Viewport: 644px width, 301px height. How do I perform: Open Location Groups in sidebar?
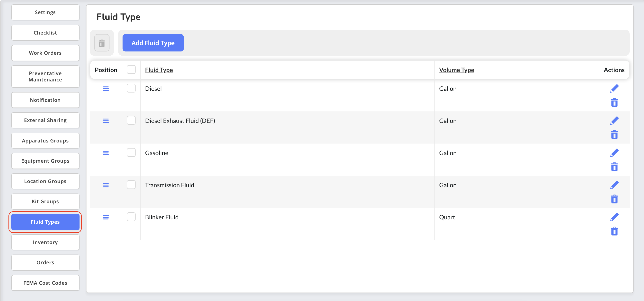(x=45, y=181)
